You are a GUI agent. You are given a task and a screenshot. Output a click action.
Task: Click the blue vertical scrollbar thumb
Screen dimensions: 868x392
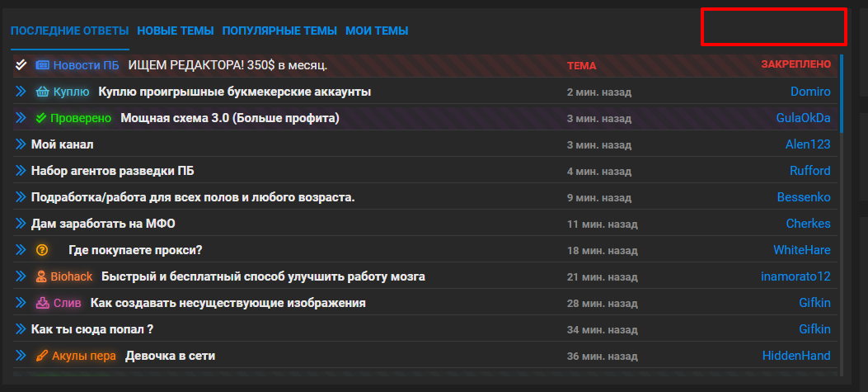pos(842,93)
